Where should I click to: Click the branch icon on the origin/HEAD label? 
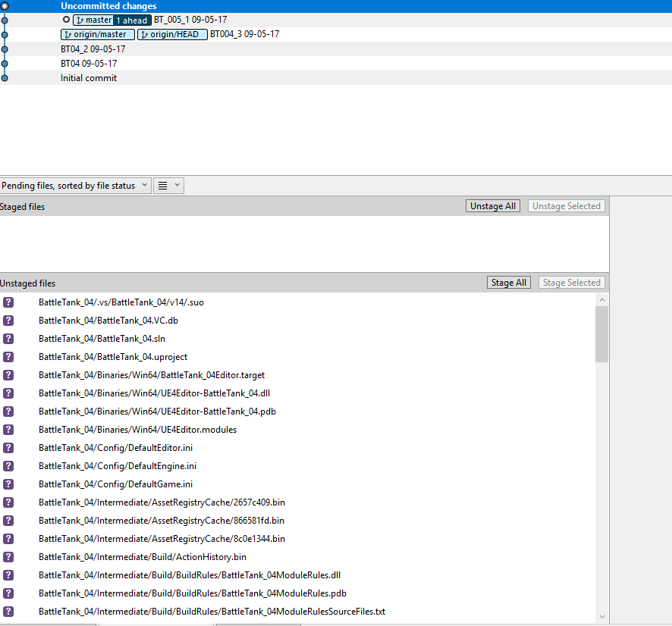(145, 34)
